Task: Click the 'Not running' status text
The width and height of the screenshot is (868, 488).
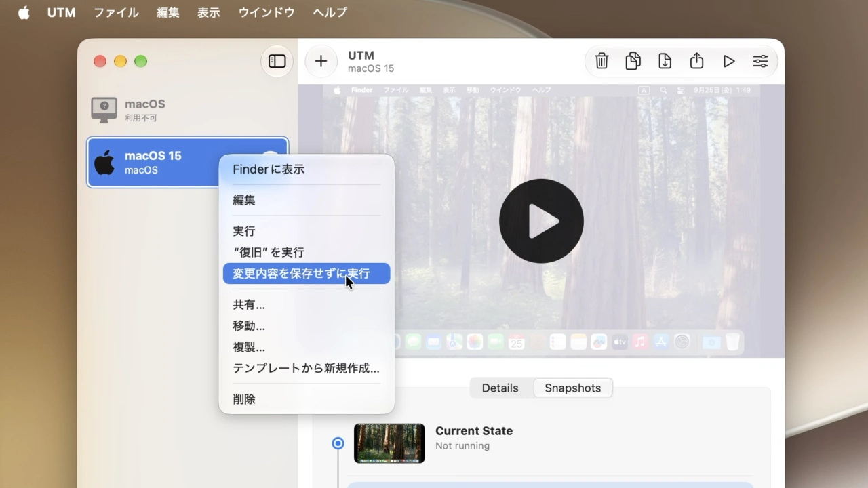Action: pos(462,446)
